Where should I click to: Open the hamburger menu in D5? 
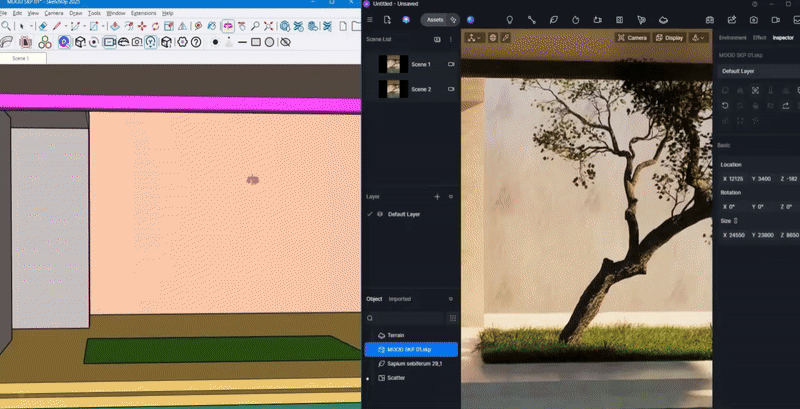[x=370, y=20]
